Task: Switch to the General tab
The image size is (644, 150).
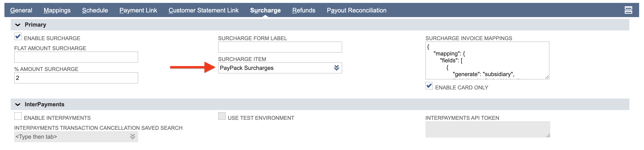Action: (x=21, y=10)
